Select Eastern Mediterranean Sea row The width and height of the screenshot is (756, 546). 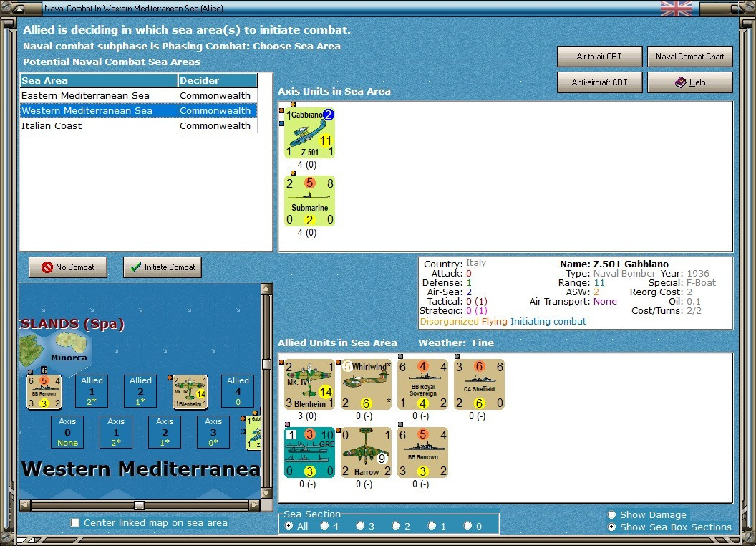click(138, 95)
